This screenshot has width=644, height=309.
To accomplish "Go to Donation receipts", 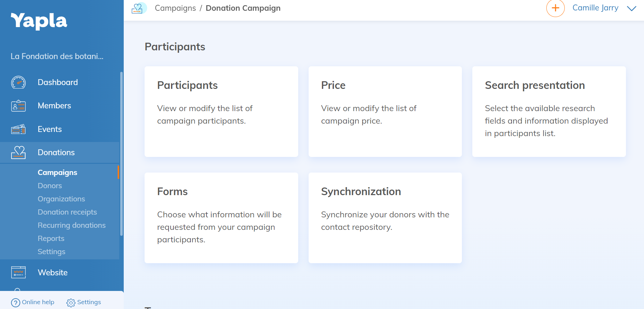I will point(67,212).
